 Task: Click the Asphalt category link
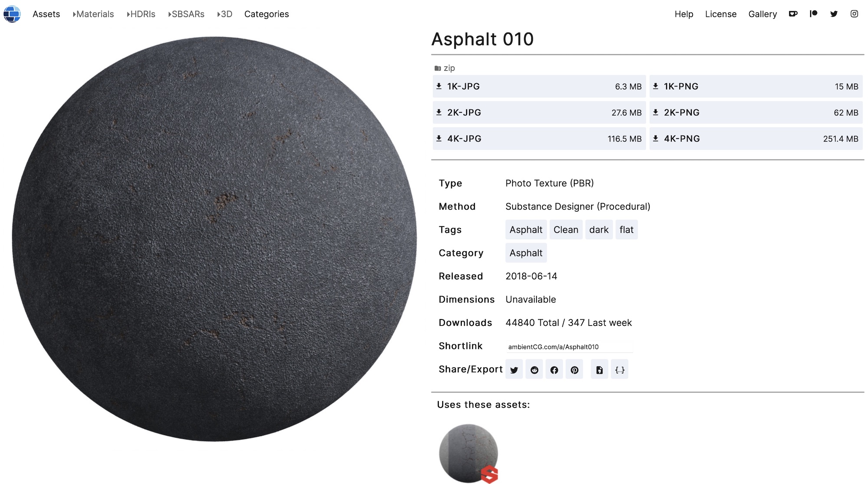pyautogui.click(x=526, y=253)
